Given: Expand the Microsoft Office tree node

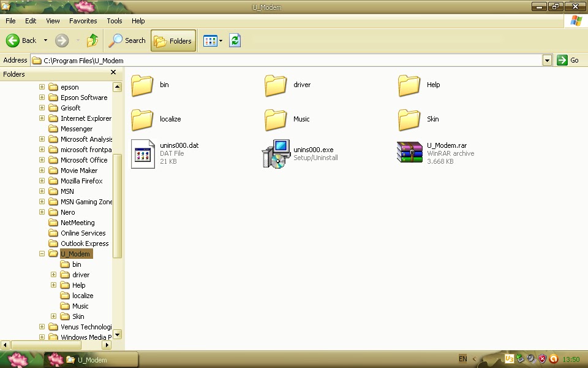Looking at the screenshot, I should [42, 160].
